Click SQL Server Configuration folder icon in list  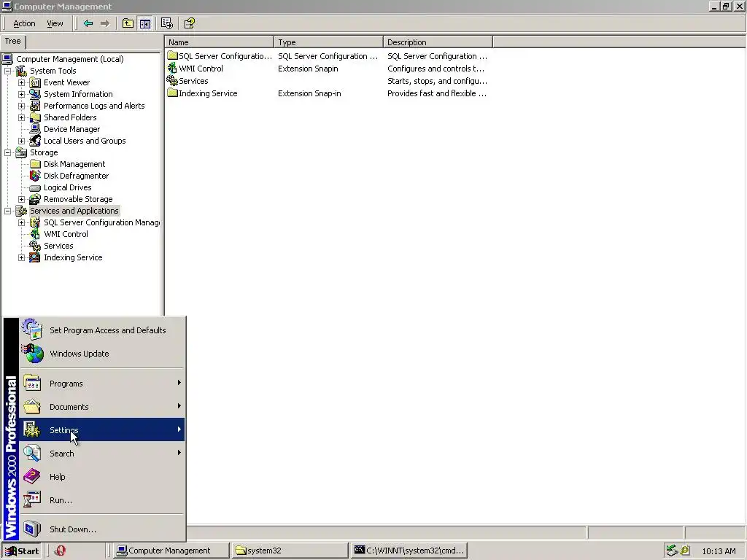[172, 56]
